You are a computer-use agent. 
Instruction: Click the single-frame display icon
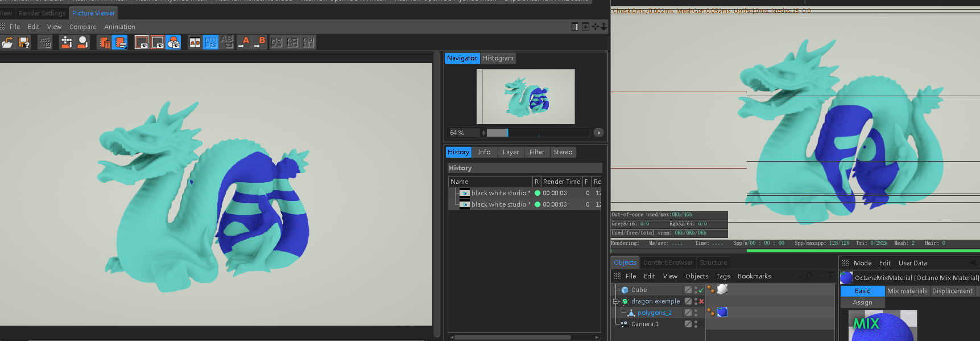pos(142,43)
